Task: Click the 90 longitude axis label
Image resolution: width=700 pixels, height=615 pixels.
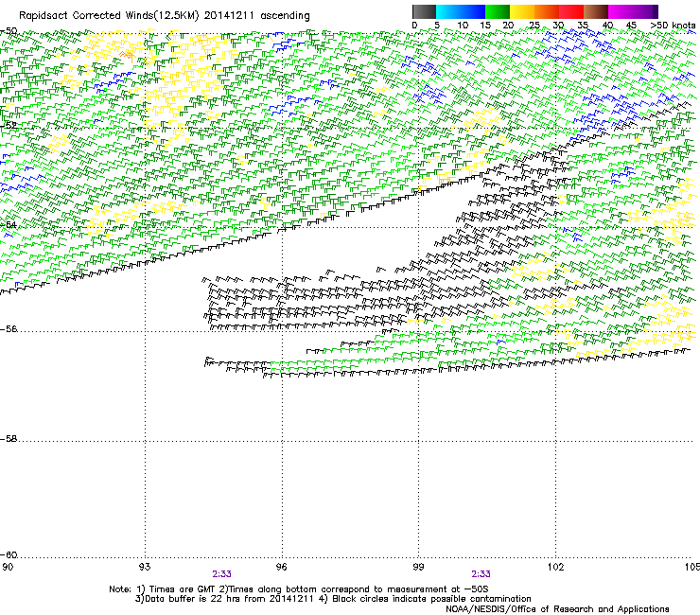Action: [8, 567]
